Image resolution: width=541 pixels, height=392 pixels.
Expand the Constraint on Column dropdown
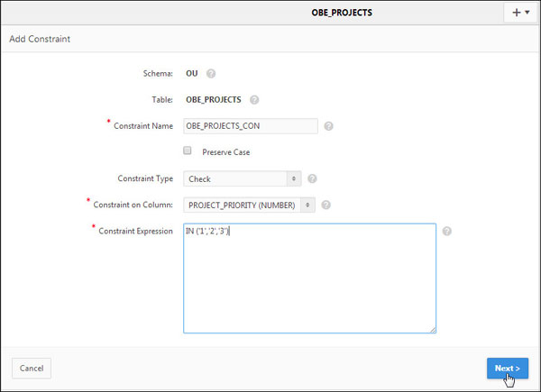[x=250, y=205]
